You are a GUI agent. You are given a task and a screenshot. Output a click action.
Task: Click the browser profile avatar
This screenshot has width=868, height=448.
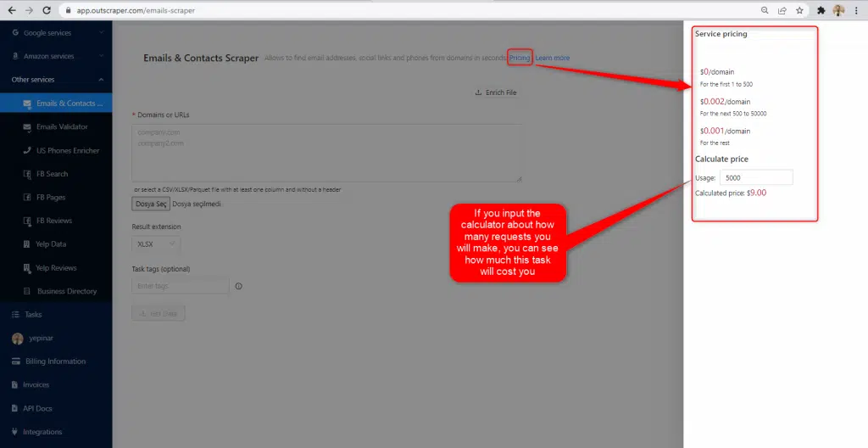tap(838, 10)
